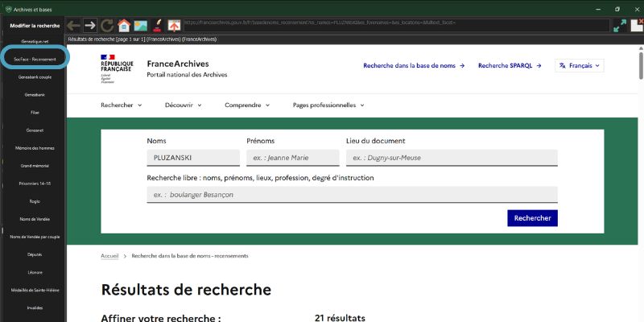This screenshot has height=322, width=644.
Task: Expand Rechercher navigation menu
Action: click(122, 105)
